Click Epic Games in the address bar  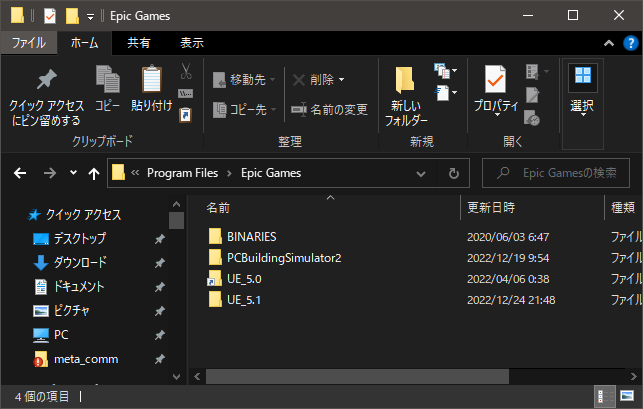pos(271,173)
